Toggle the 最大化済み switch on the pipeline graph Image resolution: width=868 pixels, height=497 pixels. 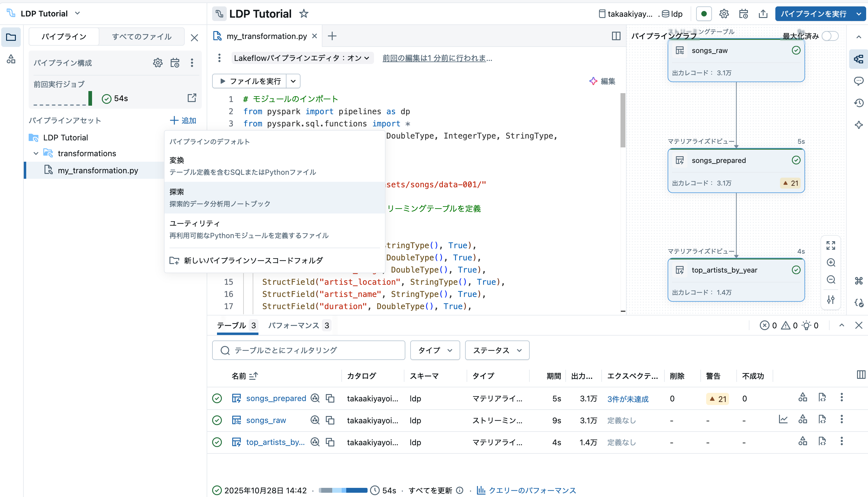830,36
